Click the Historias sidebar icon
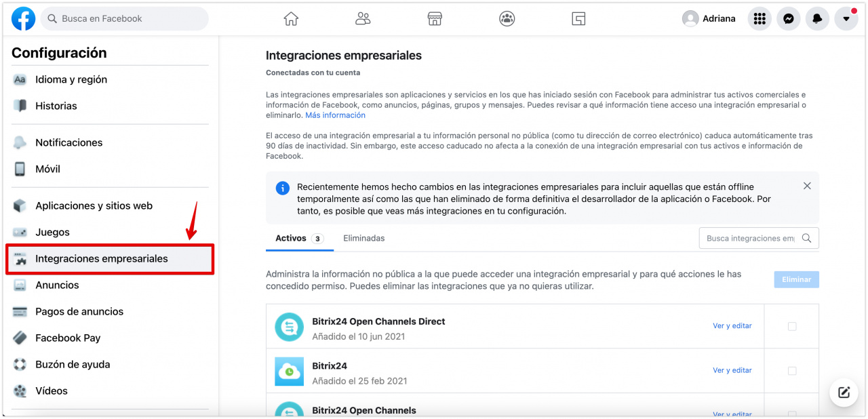Screen dimensions: 868x419 [20, 106]
